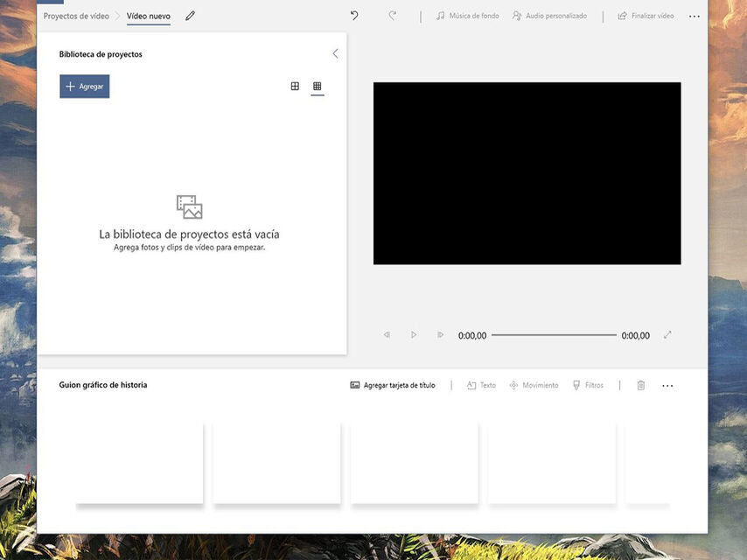Viewport: 747px width, 560px height.
Task: Click the trash icon to delete
Action: (x=641, y=384)
